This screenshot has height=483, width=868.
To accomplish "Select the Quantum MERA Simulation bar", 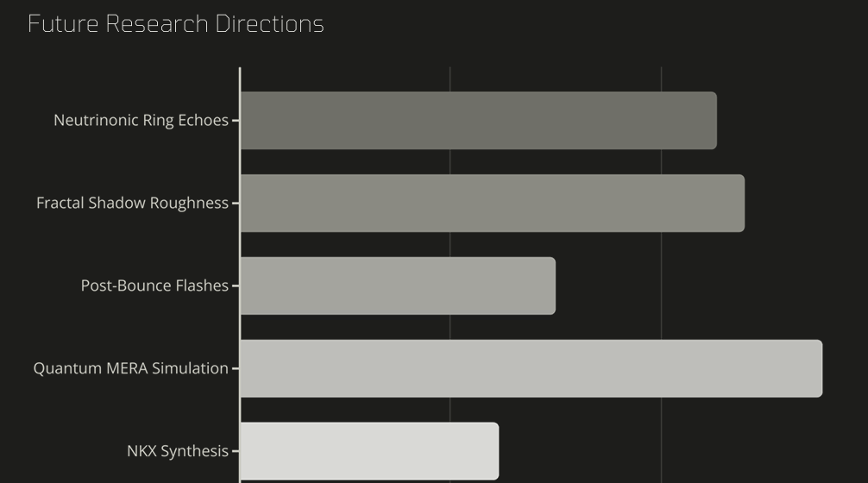I will point(531,368).
